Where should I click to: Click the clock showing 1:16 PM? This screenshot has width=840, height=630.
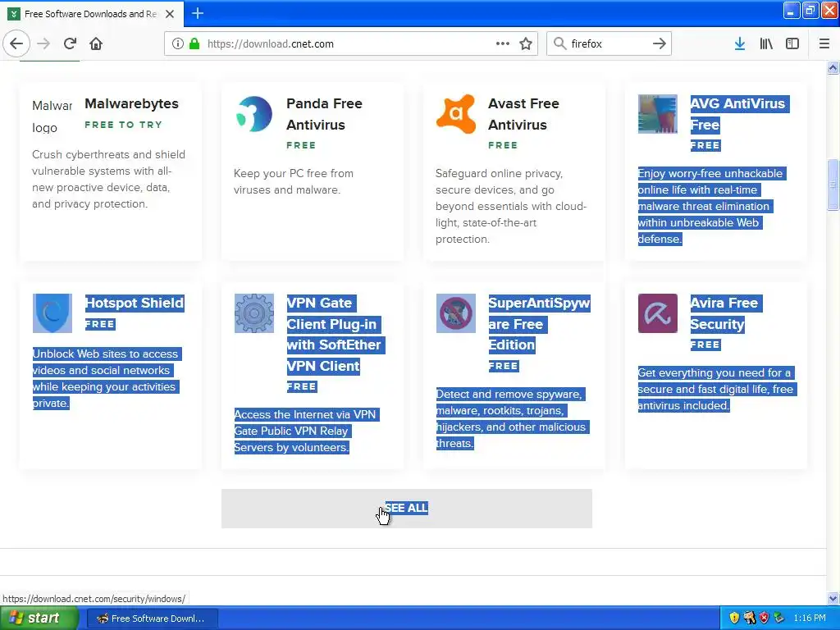click(x=810, y=619)
